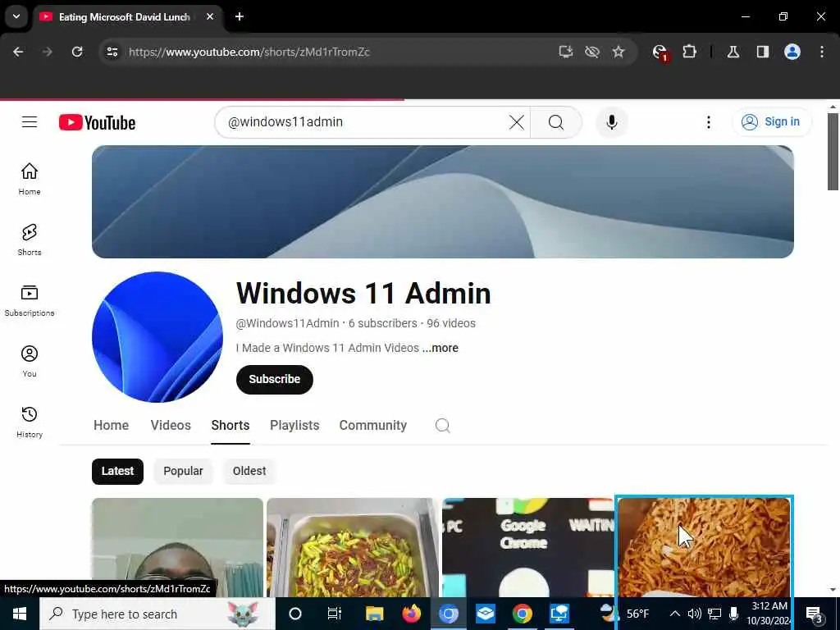The width and height of the screenshot is (840, 630).
Task: Open History in the sidebar
Action: (x=30, y=422)
